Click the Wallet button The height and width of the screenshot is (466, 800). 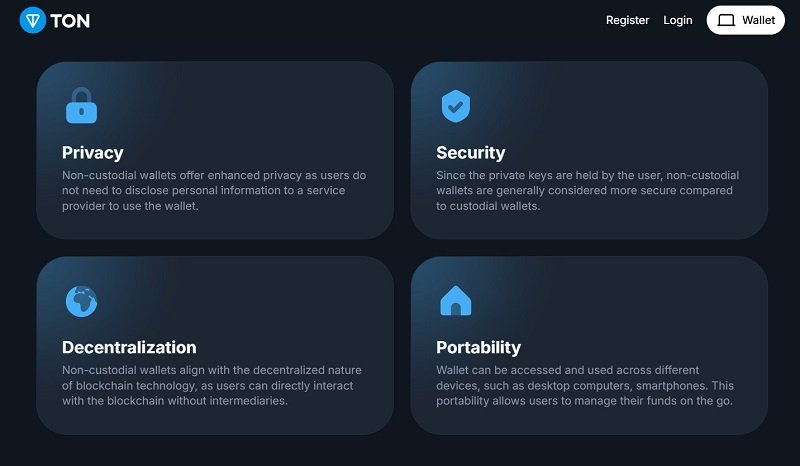[x=745, y=20]
